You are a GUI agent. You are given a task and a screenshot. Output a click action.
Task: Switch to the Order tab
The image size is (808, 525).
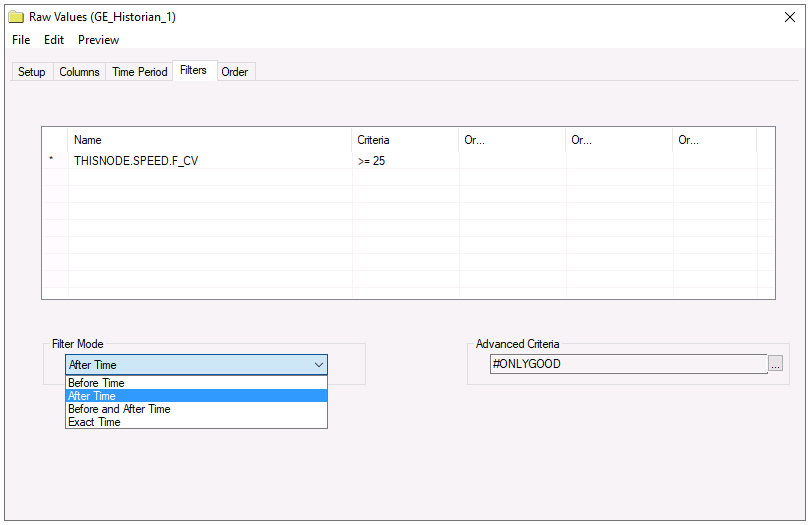pyautogui.click(x=235, y=72)
